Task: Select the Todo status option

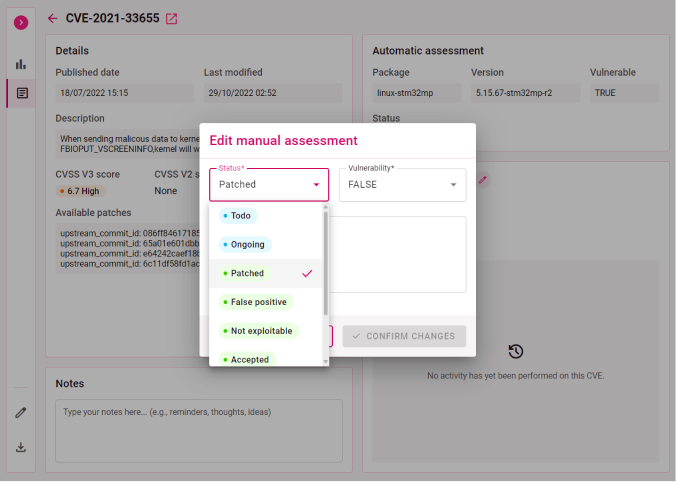Action: coord(266,216)
